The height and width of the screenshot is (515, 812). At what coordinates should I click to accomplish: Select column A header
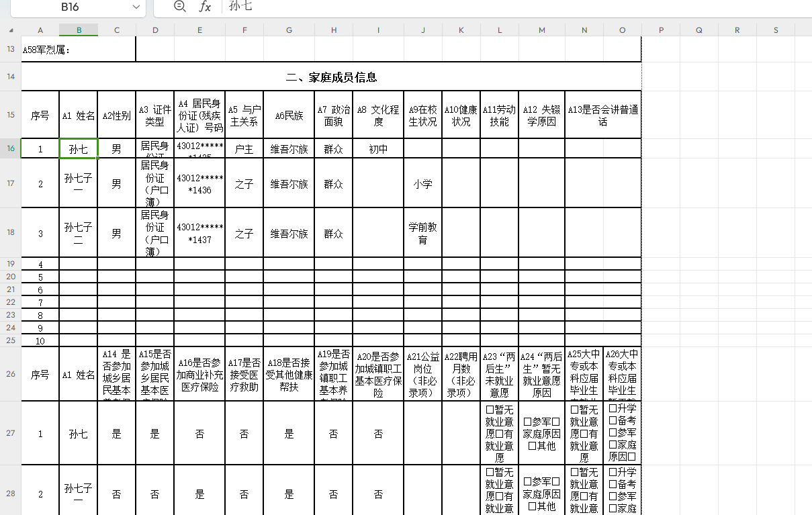pyautogui.click(x=40, y=30)
